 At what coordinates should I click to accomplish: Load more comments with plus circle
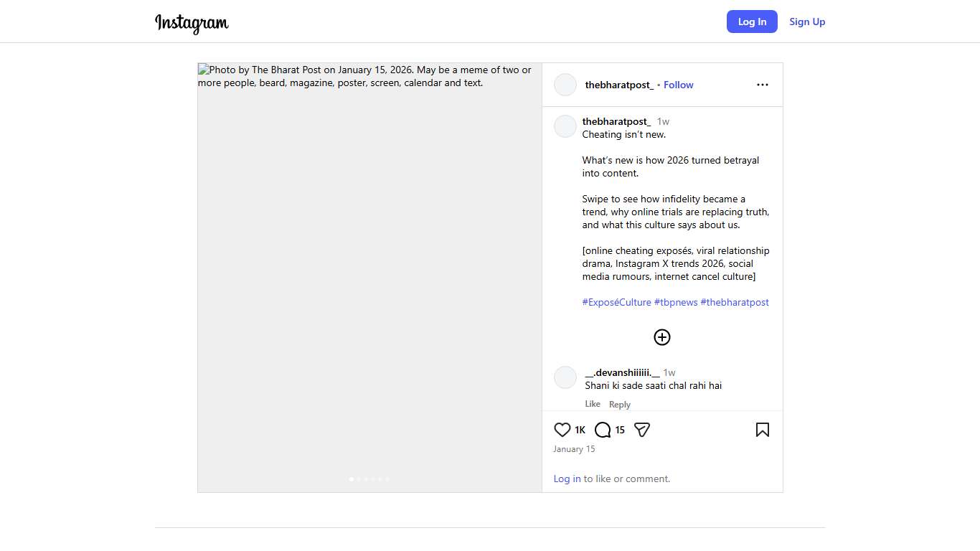[x=661, y=337]
